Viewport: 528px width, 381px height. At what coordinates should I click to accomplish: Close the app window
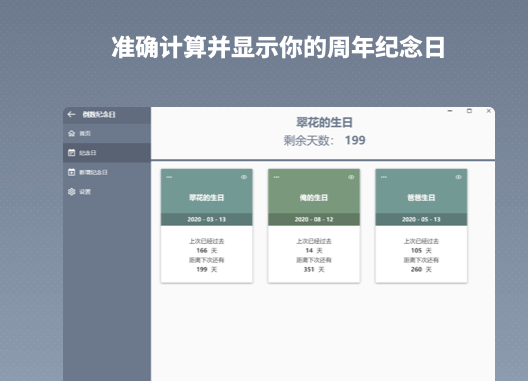pyautogui.click(x=489, y=111)
